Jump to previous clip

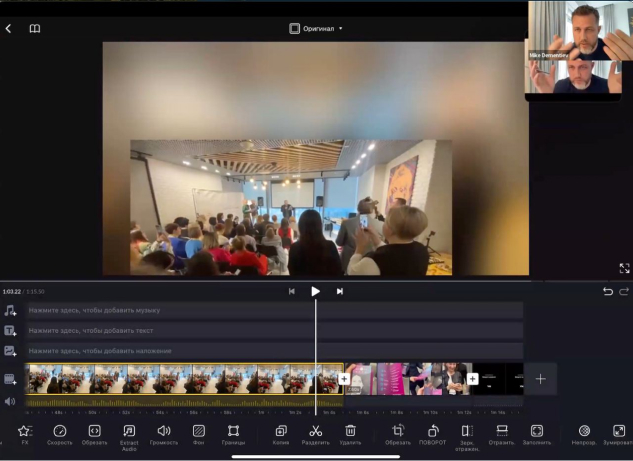click(291, 291)
